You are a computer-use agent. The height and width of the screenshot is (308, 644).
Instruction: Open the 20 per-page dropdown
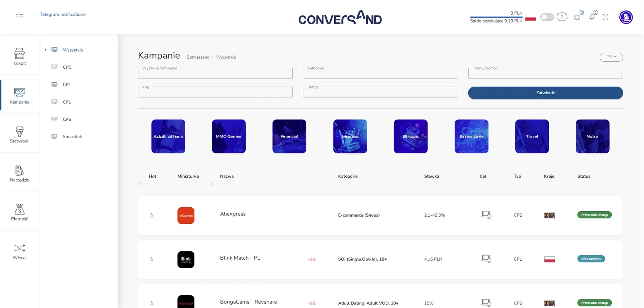click(611, 57)
